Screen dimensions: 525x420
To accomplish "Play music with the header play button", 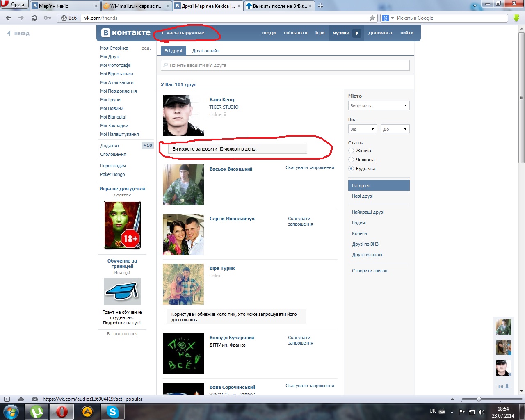I will [357, 33].
